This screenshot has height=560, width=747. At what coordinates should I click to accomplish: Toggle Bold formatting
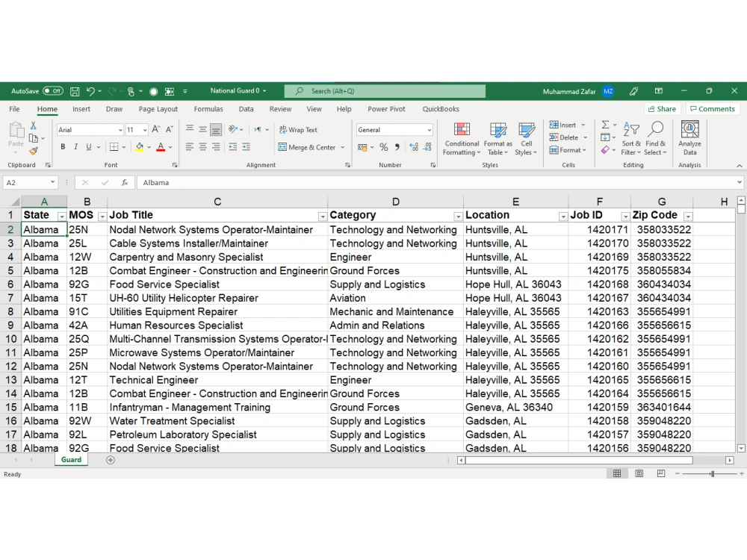click(x=63, y=146)
